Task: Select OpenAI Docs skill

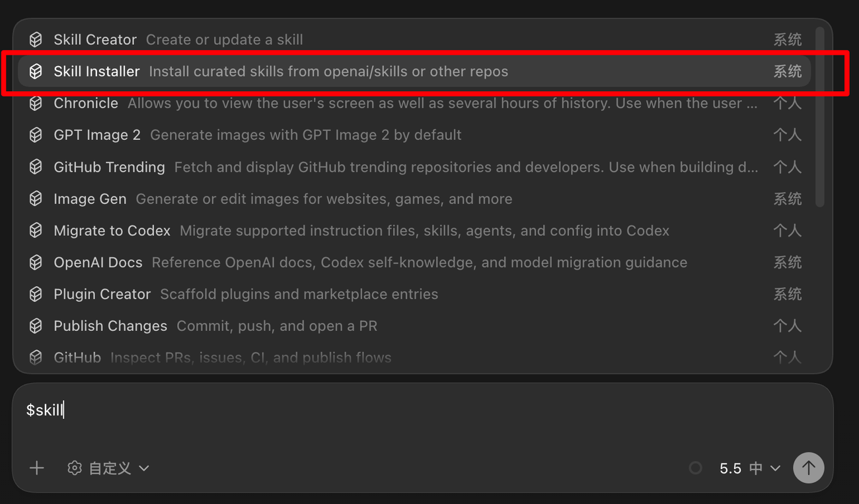Action: pos(414,262)
